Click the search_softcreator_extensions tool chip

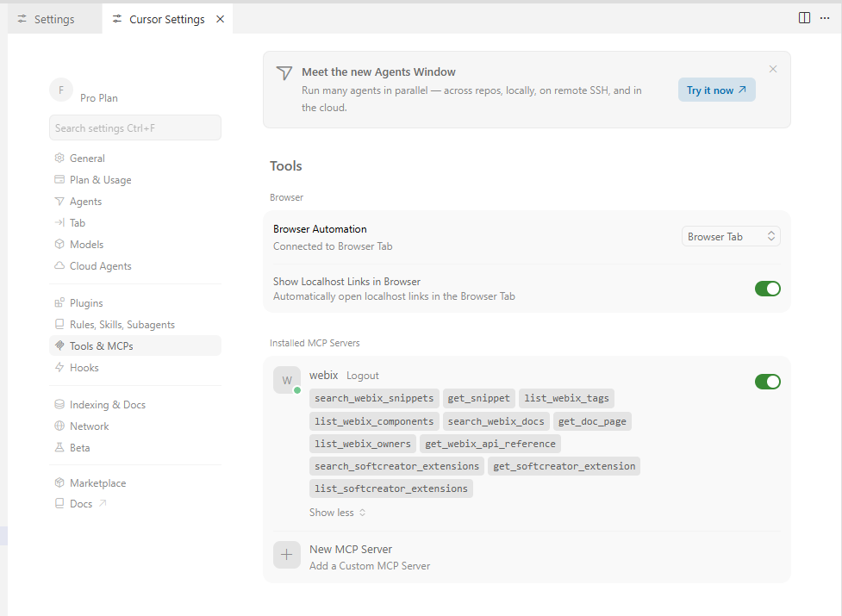point(396,466)
